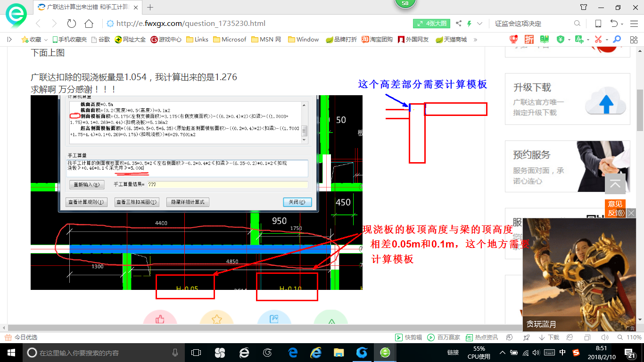
Task: Open the 手机收藏夹 bookmark
Action: pos(69,40)
